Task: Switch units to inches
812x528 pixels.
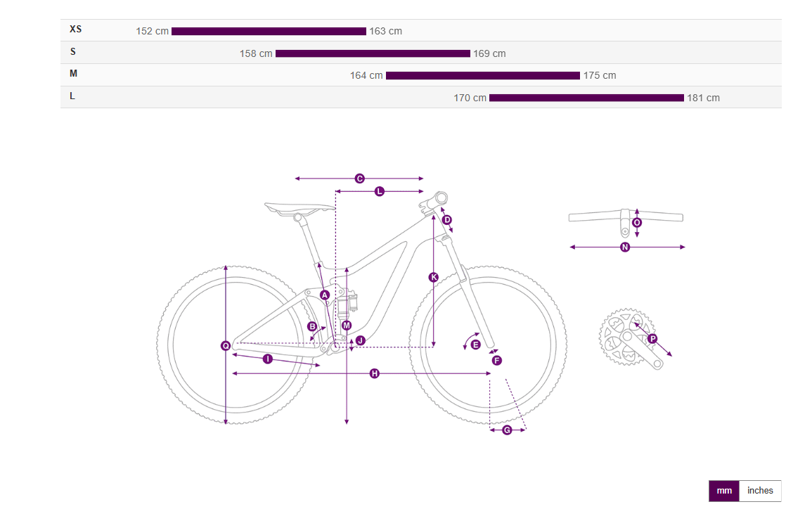Action: 760,491
